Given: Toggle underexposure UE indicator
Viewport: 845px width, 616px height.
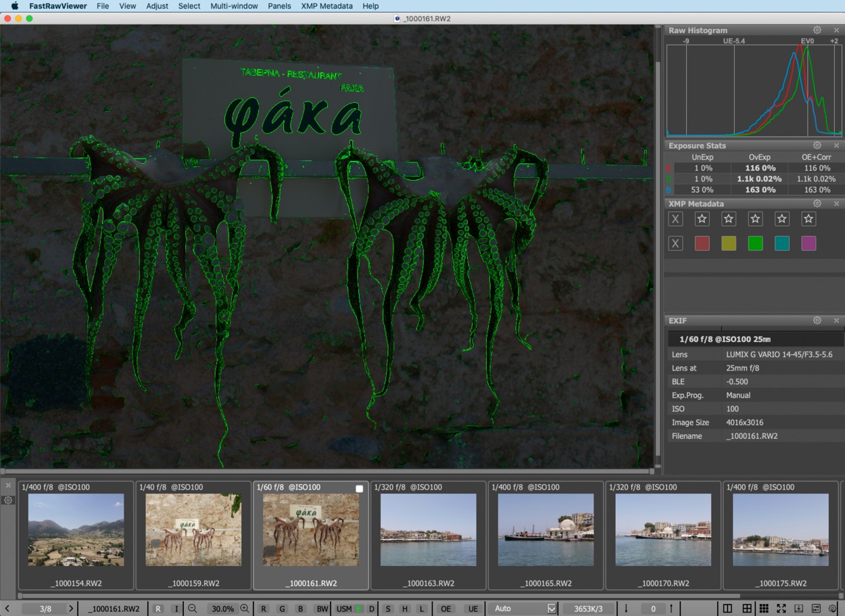Looking at the screenshot, I should 473,609.
